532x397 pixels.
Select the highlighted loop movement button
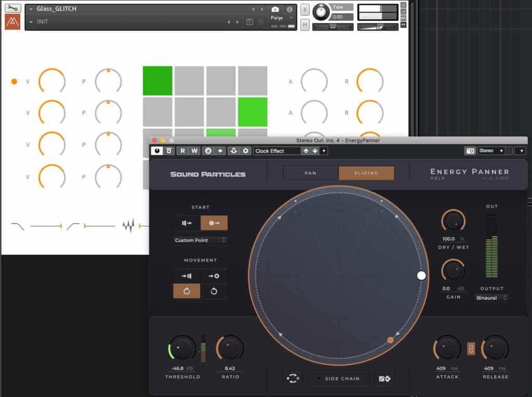[x=187, y=291]
